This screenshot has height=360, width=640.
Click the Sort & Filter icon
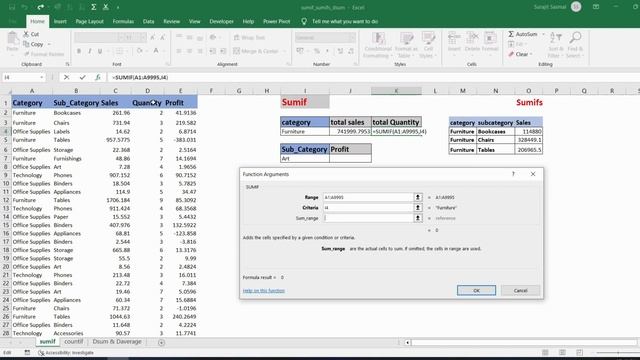click(556, 38)
